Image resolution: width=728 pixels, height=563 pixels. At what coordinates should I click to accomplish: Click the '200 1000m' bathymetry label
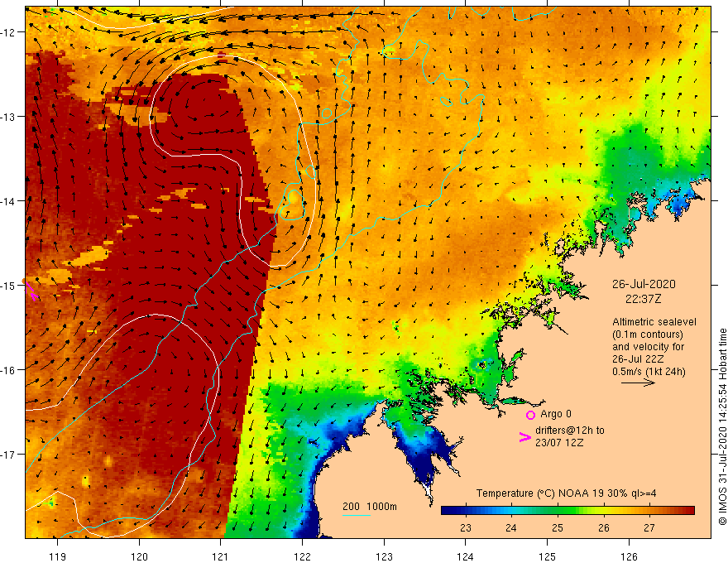click(370, 507)
